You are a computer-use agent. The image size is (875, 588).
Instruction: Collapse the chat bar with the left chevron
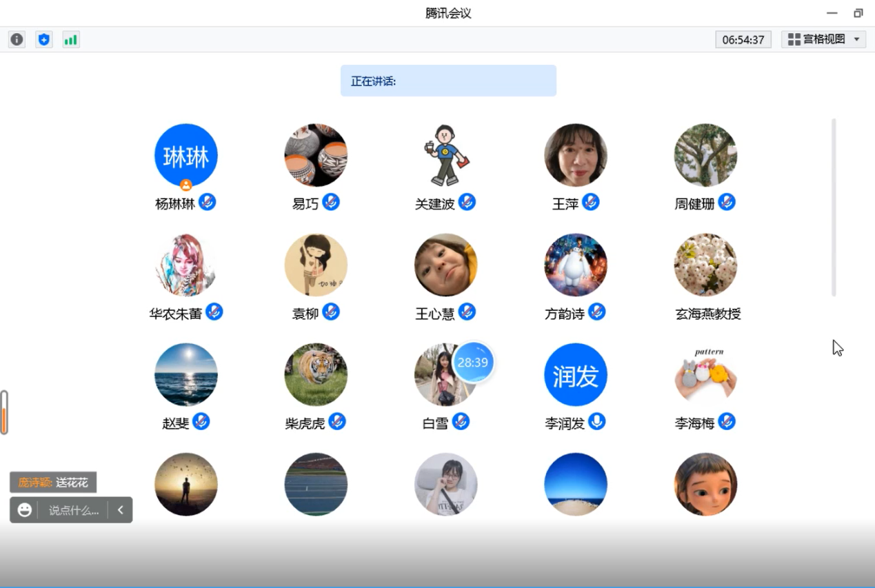coord(120,510)
